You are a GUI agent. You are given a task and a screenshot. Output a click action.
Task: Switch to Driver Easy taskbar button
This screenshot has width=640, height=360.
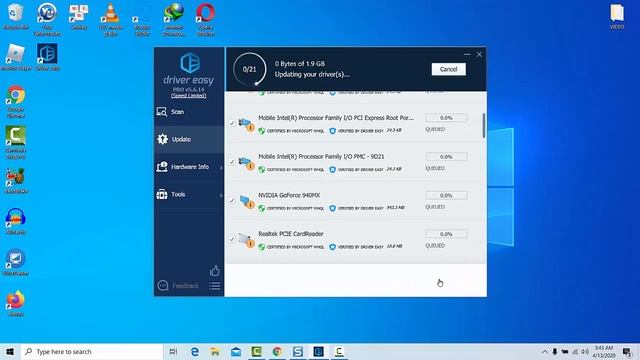pos(318,351)
